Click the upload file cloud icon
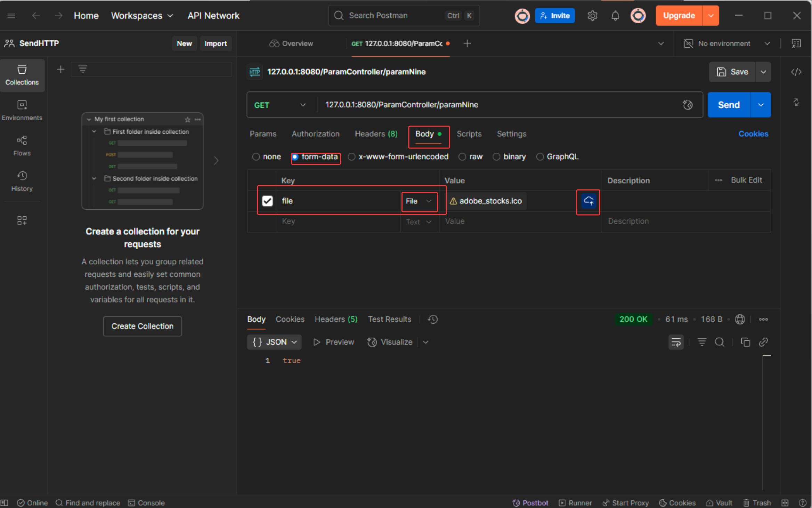Image resolution: width=812 pixels, height=508 pixels. [x=588, y=201]
